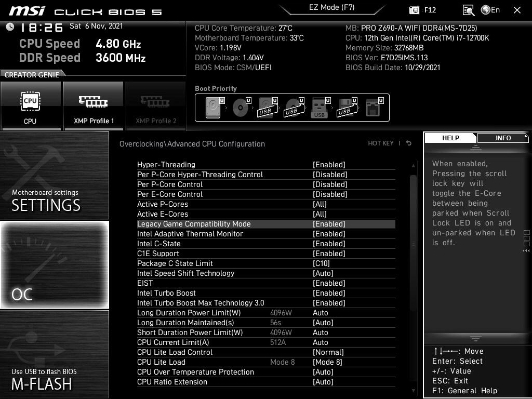Open M-FLASH BIOS flashing section

[54, 354]
